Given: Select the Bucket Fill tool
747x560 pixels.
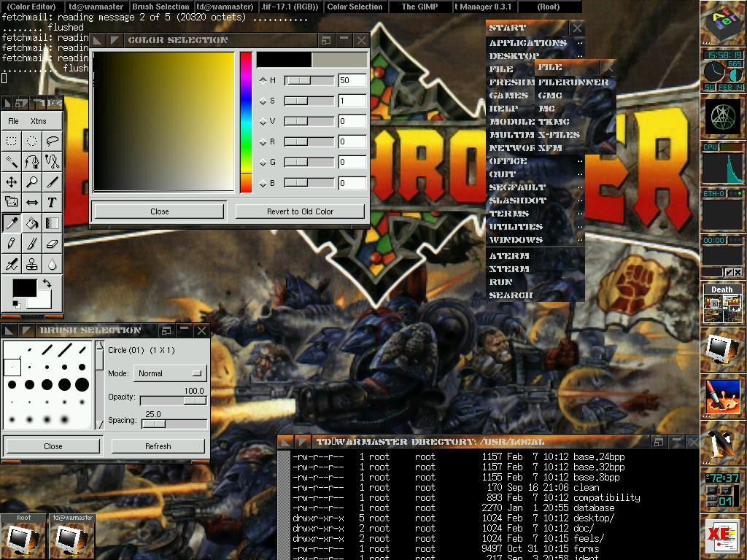Looking at the screenshot, I should (x=32, y=222).
